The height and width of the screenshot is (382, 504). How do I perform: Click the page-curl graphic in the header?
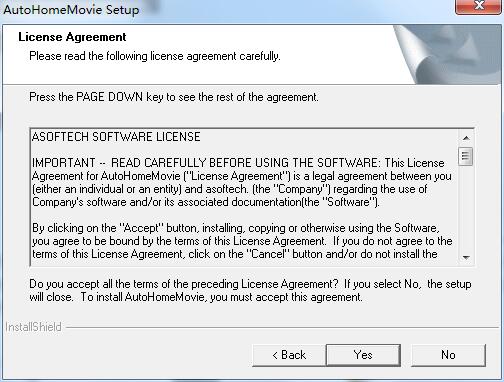[x=448, y=55]
